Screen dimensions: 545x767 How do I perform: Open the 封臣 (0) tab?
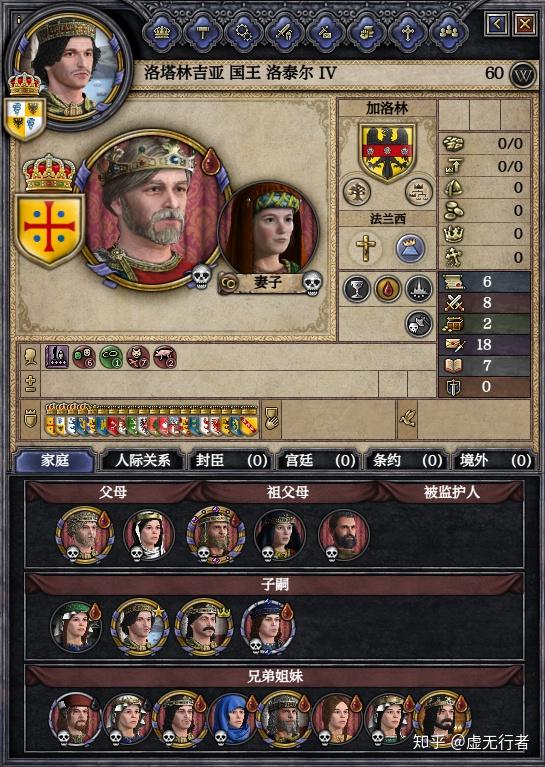pos(231,461)
